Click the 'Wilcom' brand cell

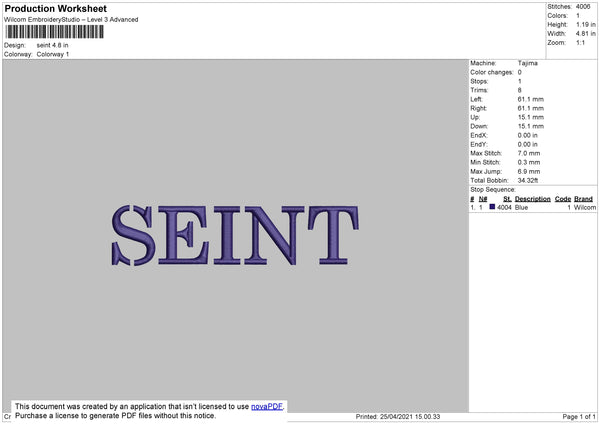point(585,207)
